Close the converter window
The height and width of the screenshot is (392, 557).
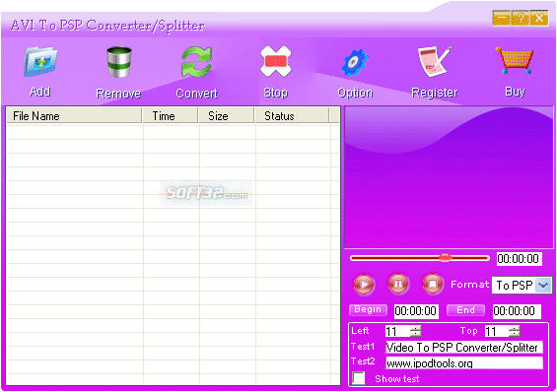539,18
